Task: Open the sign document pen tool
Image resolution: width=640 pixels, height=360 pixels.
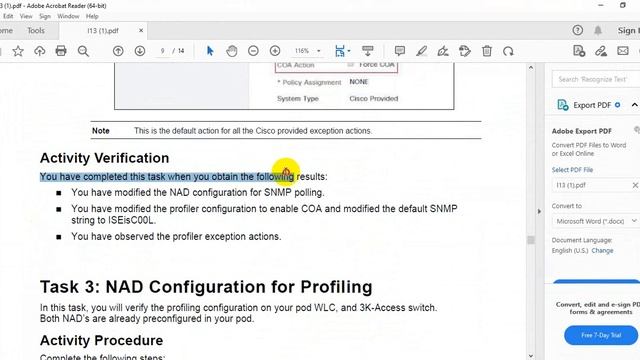Action: coord(443,51)
